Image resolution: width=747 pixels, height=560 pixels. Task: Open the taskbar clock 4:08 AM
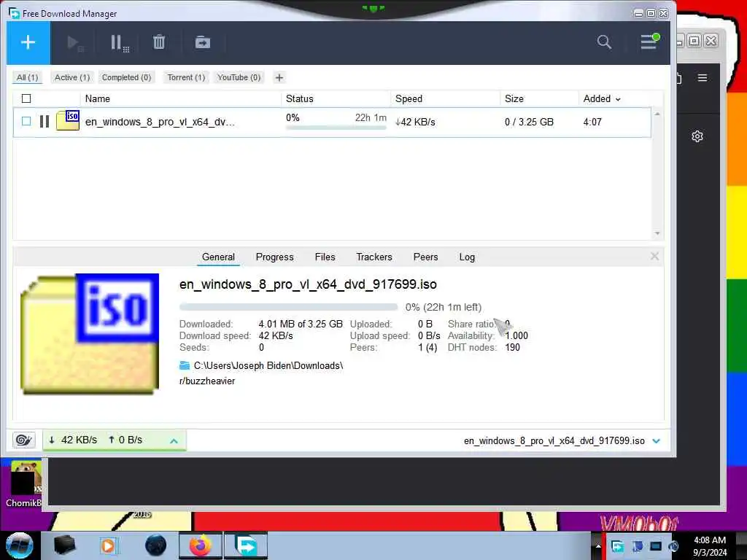point(710,546)
